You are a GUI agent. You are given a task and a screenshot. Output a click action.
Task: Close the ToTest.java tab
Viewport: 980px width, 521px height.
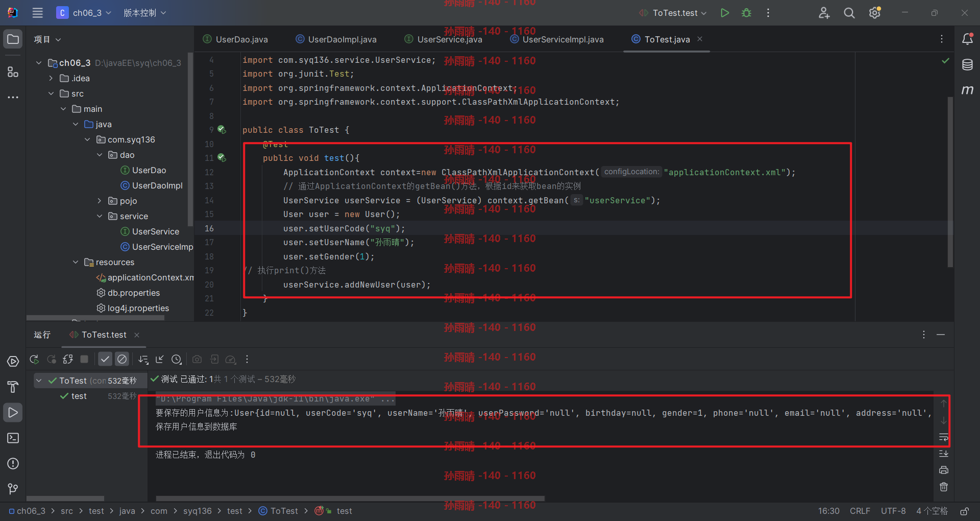click(x=700, y=39)
